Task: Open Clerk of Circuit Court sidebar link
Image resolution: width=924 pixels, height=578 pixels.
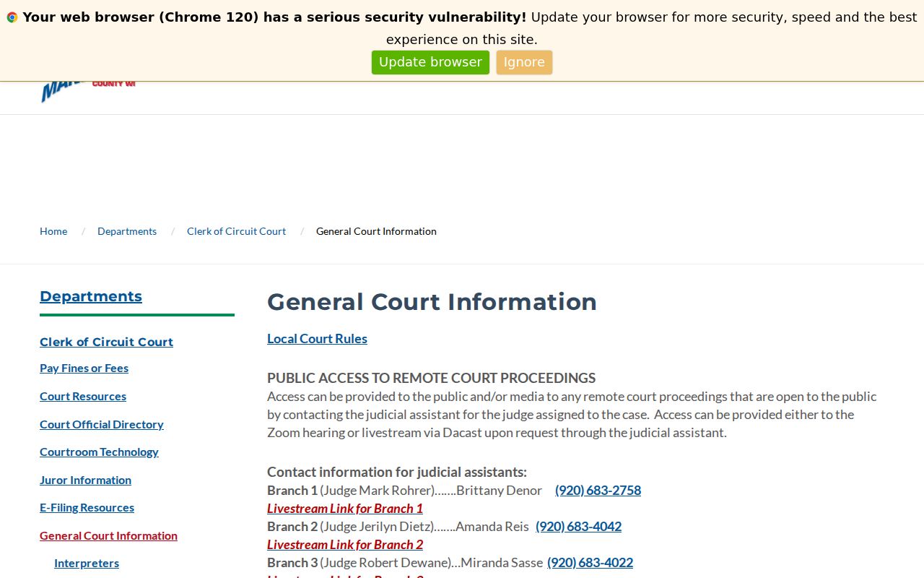Action: [x=106, y=342]
